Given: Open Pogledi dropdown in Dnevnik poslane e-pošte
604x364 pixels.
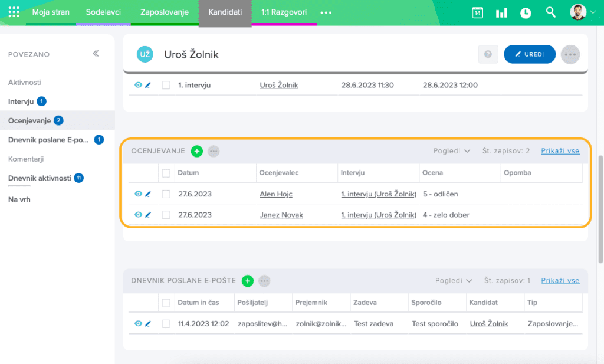Looking at the screenshot, I should [x=454, y=281].
